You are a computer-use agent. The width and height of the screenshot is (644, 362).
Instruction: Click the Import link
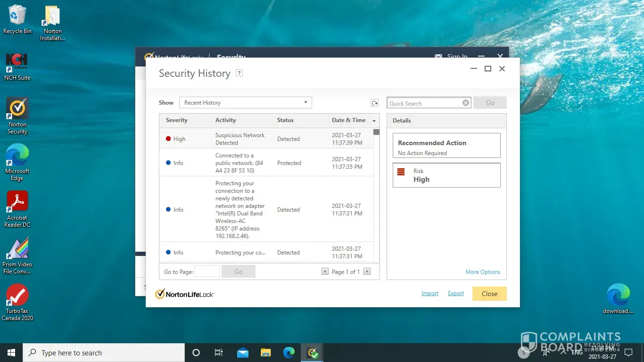click(429, 293)
